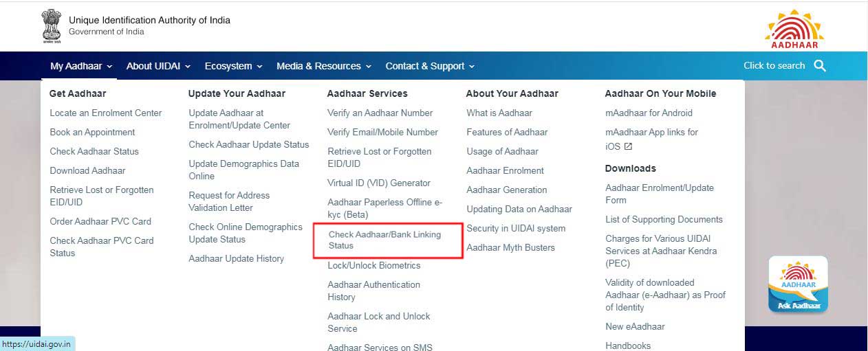Viewport: 868px width, 351px height.
Task: Click the Aadhaar logo in header
Action: 794,29
